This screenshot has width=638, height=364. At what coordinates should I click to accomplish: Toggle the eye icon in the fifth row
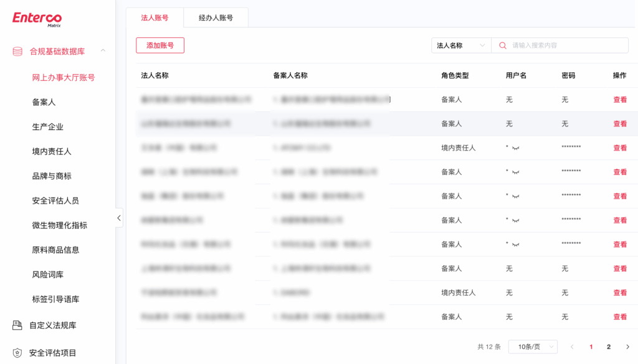click(x=515, y=197)
